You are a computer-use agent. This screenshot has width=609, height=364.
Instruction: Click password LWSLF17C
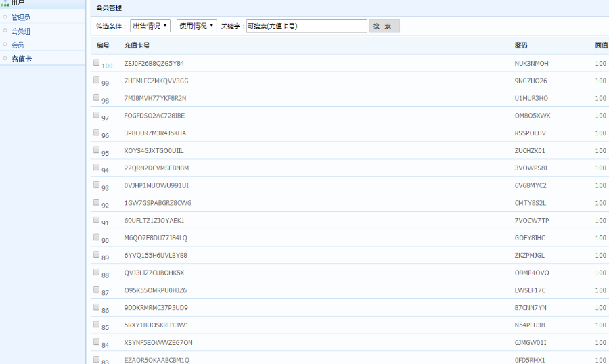pyautogui.click(x=530, y=290)
